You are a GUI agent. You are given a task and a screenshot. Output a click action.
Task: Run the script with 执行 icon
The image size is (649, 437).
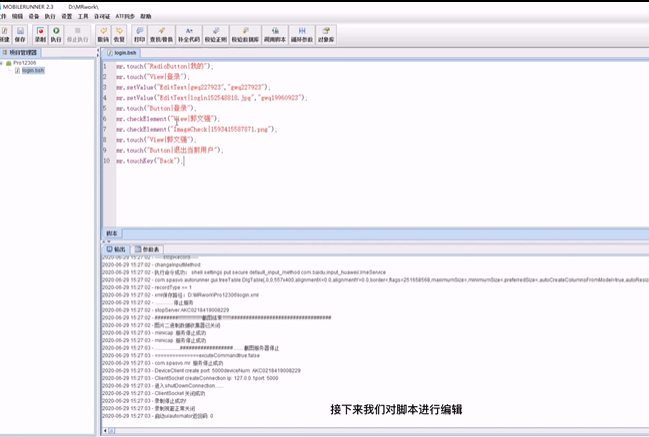pyautogui.click(x=56, y=33)
